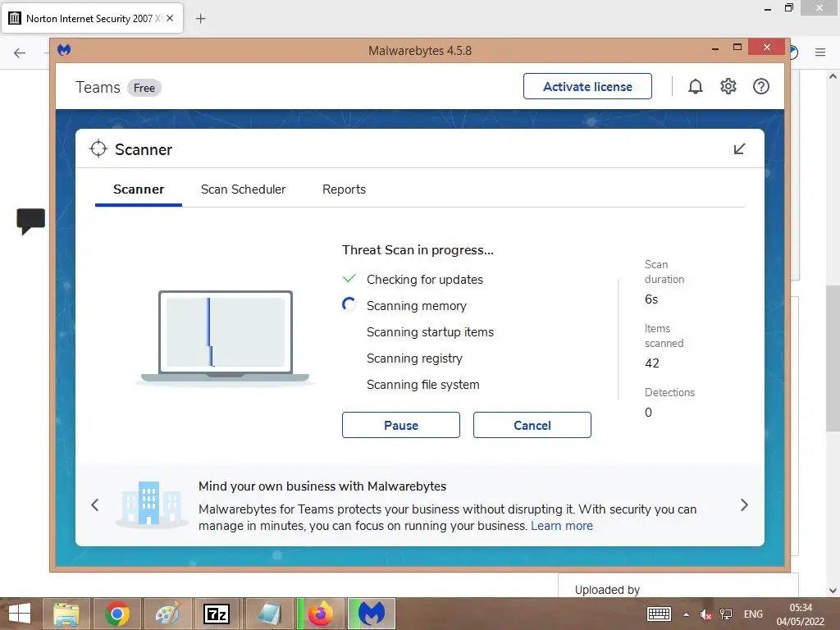Minimize the Malwarebytes window
840x630 pixels.
[715, 48]
